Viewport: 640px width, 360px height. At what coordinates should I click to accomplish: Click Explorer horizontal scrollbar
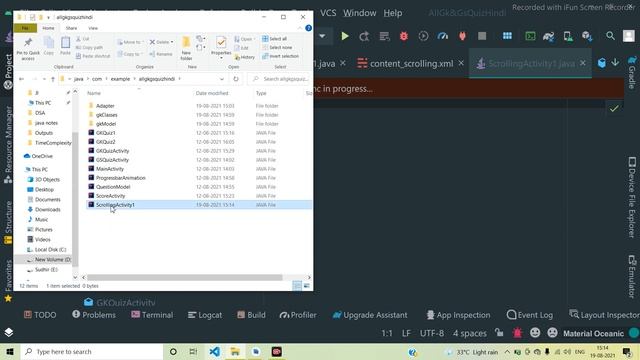[x=184, y=278]
